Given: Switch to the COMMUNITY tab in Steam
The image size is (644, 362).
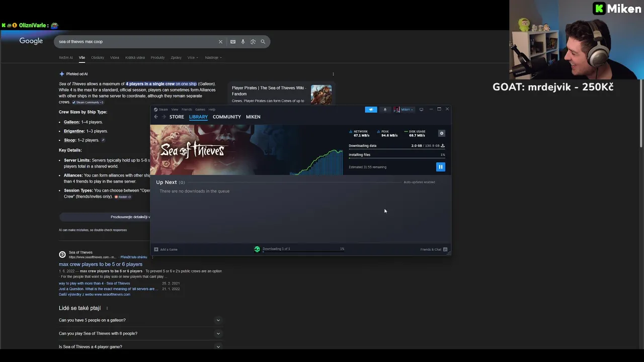Looking at the screenshot, I should 227,117.
